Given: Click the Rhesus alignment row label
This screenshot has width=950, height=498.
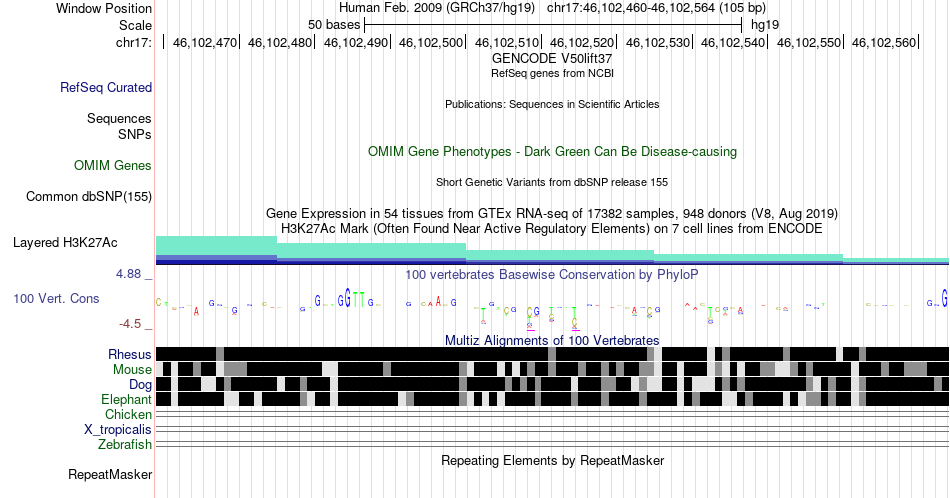Looking at the screenshot, I should (x=130, y=354).
